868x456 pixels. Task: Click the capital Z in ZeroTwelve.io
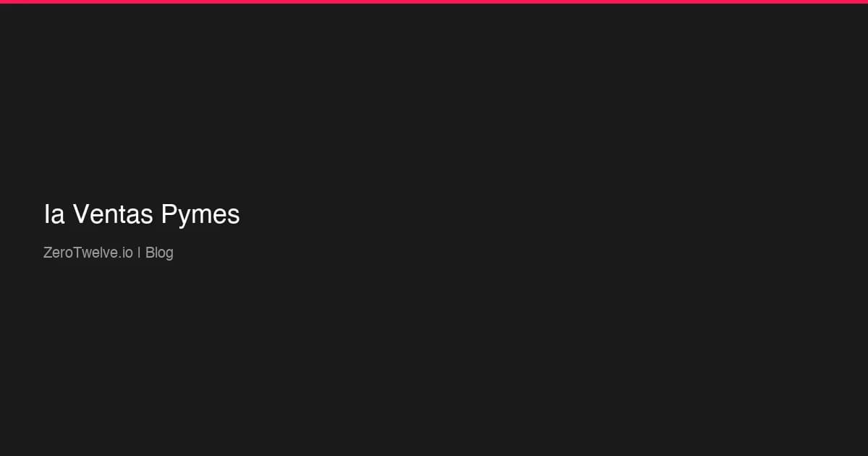pos(48,253)
